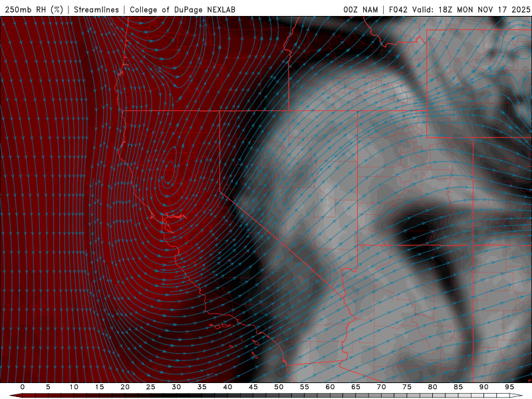Image resolution: width=532 pixels, height=399 pixels.
Task: Click the colorbar tick label "5"
Action: (x=48, y=387)
